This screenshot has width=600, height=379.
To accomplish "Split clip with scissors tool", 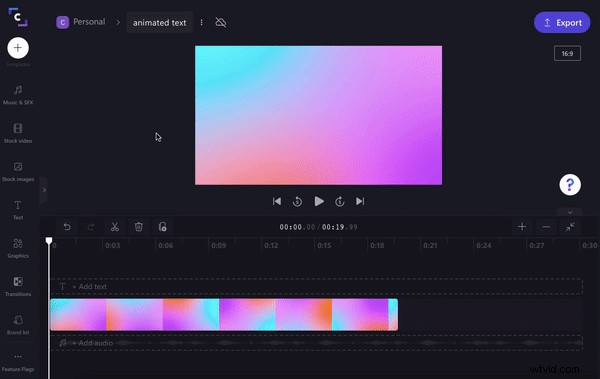I will (x=115, y=227).
